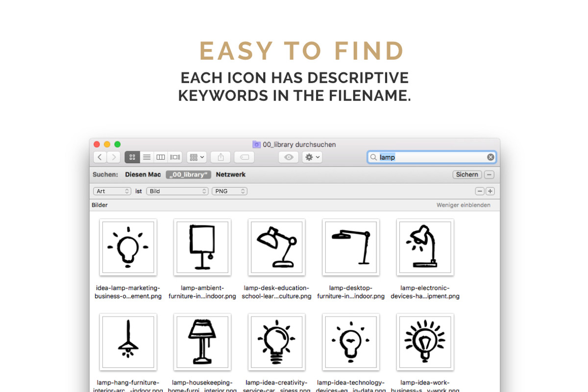Select the lamp-electronic-devices thumbnail
Image resolution: width=588 pixels, height=392 pixels.
pyautogui.click(x=425, y=247)
